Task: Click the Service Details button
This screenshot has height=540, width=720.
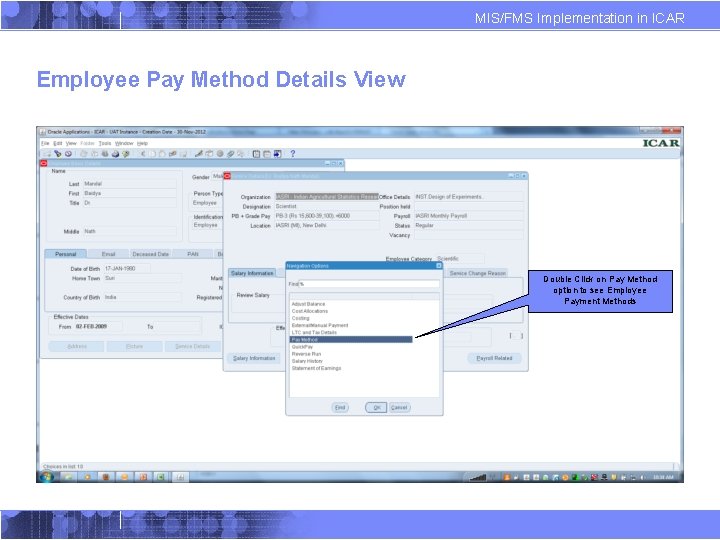Action: tap(192, 346)
